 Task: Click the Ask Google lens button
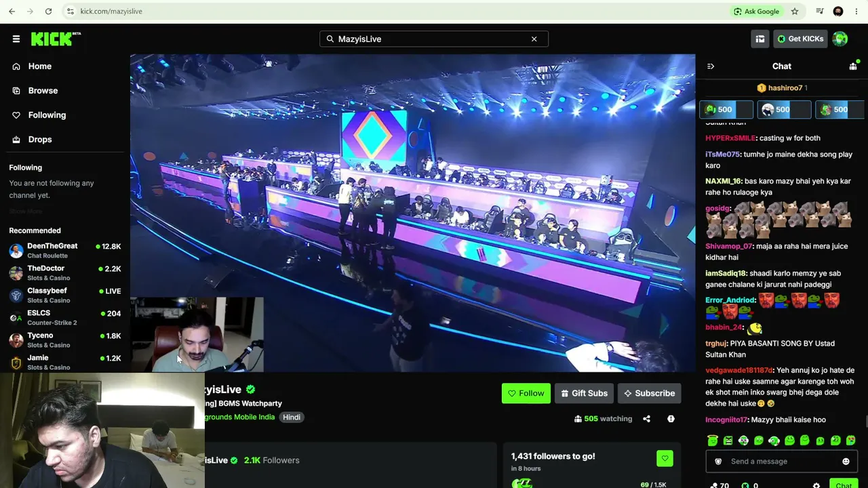pyautogui.click(x=757, y=11)
